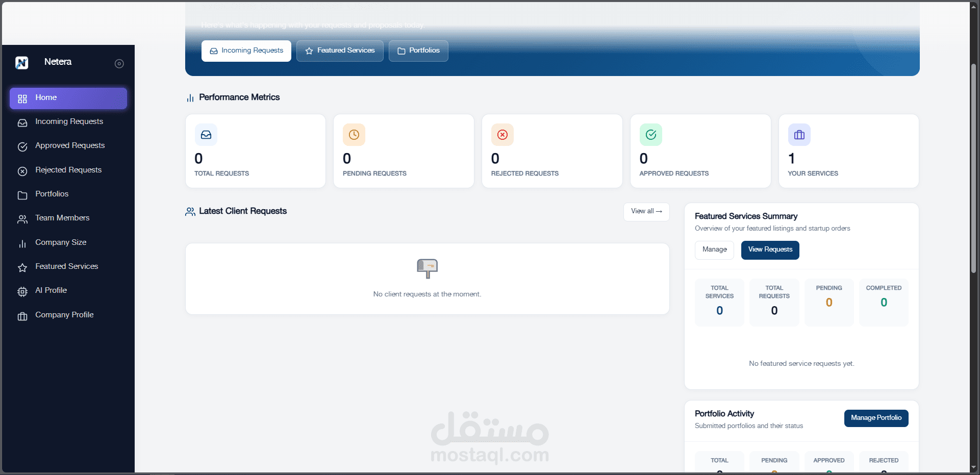Collapse sidebar using the circle toggle icon
Image resolution: width=980 pixels, height=475 pixels.
click(119, 64)
